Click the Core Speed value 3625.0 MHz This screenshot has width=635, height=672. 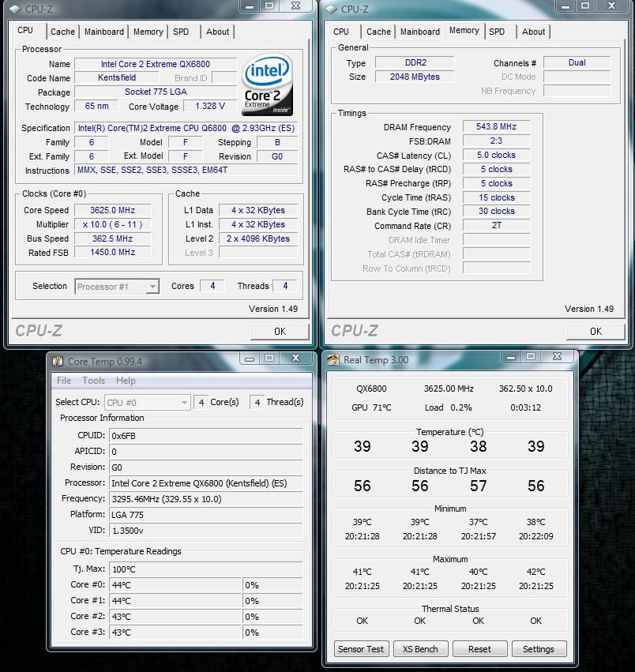pyautogui.click(x=112, y=210)
